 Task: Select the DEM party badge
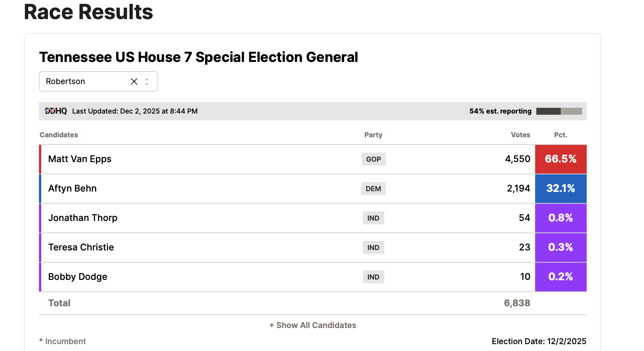click(x=373, y=189)
